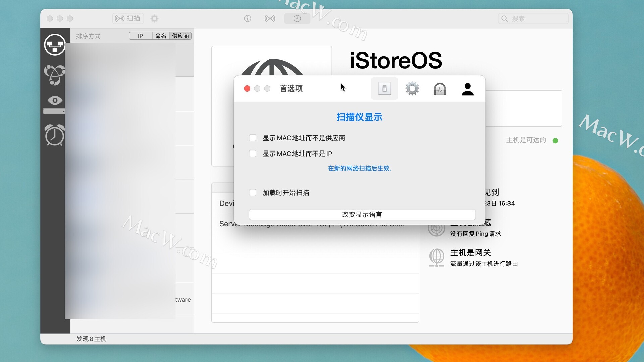Sort the host list by IP
The image size is (644, 362).
tap(140, 36)
